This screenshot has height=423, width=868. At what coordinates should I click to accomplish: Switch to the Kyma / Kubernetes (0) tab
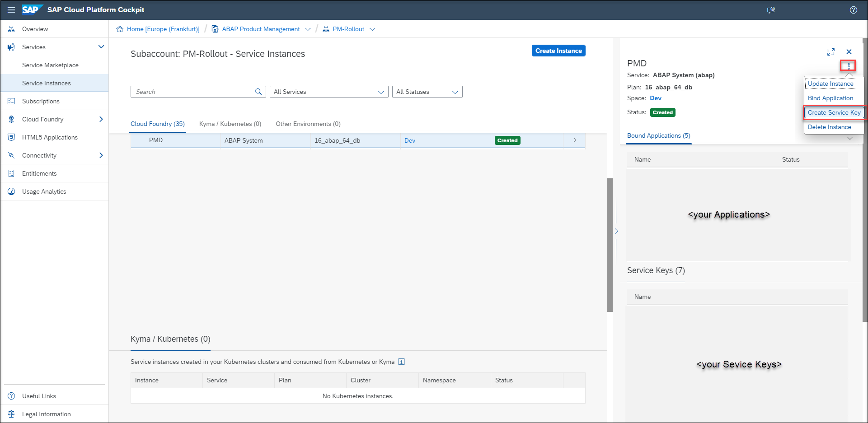(230, 124)
